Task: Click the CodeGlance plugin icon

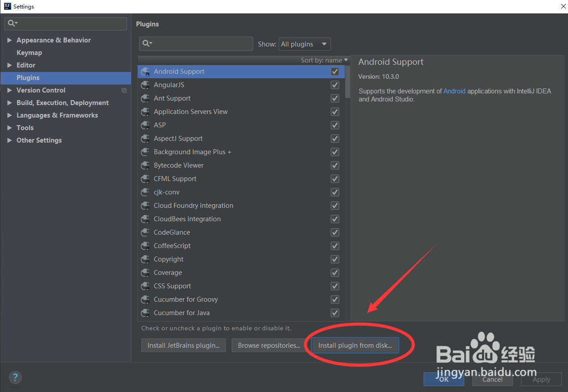Action: (145, 232)
